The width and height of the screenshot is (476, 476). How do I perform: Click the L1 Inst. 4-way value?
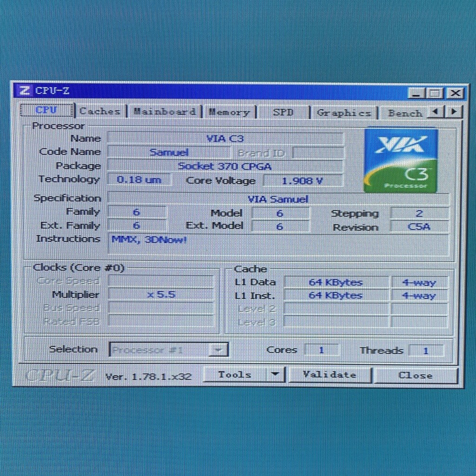coord(420,295)
